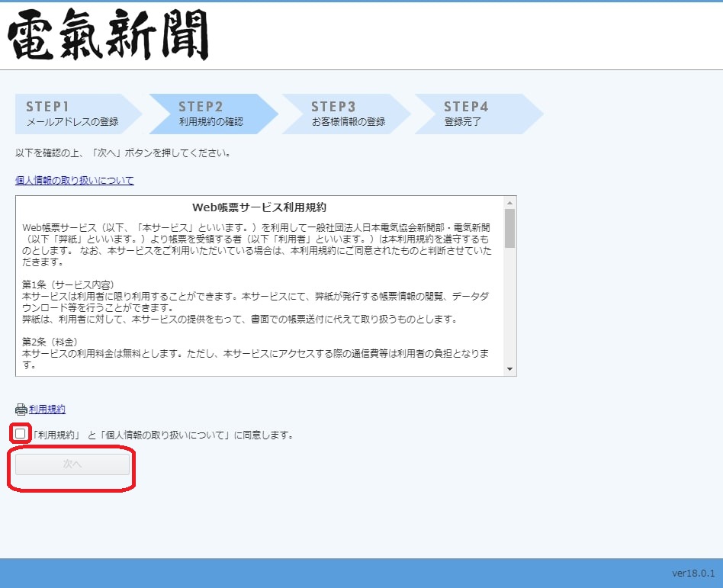The image size is (723, 588).
Task: Click the STEP1 メールアドレスの登録 step
Action: (79, 114)
